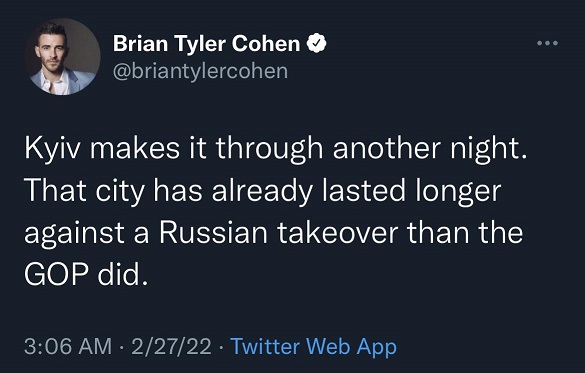Open Brian Tyler Cohen's profile picture
This screenshot has height=373, width=585.
tap(63, 57)
